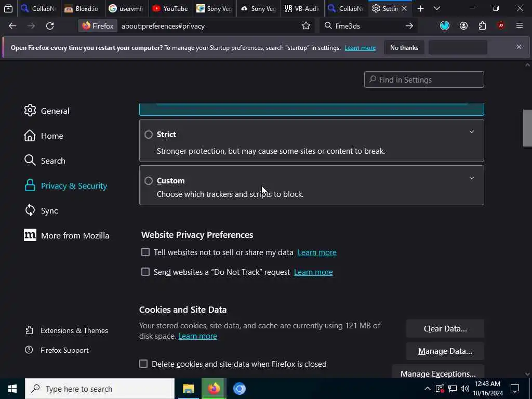
Task: Open the Extensions puzzle icon
Action: pyautogui.click(x=482, y=26)
